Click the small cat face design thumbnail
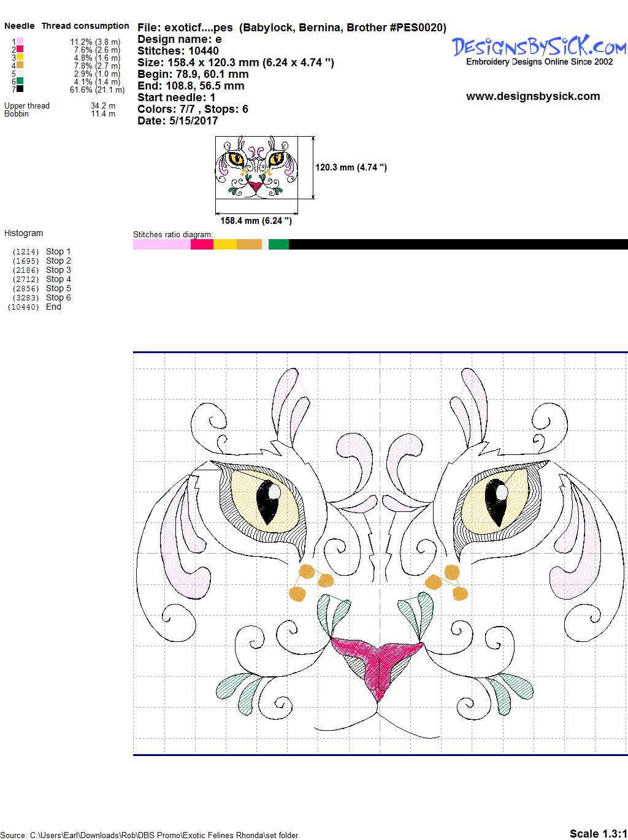Screen dimensions: 628x840 click(x=258, y=167)
